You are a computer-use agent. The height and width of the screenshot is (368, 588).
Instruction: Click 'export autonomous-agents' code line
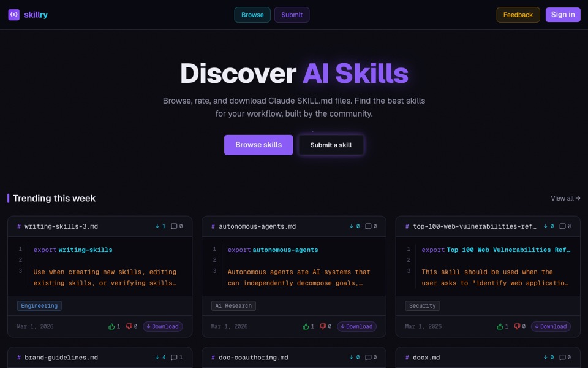[273, 250]
